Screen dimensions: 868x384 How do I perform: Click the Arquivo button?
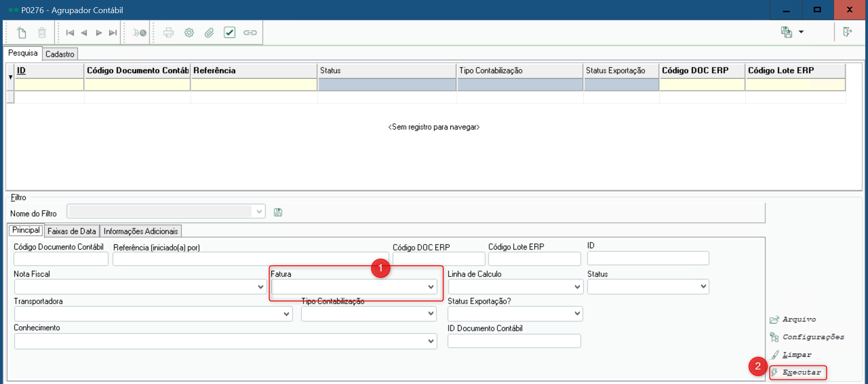(793, 319)
